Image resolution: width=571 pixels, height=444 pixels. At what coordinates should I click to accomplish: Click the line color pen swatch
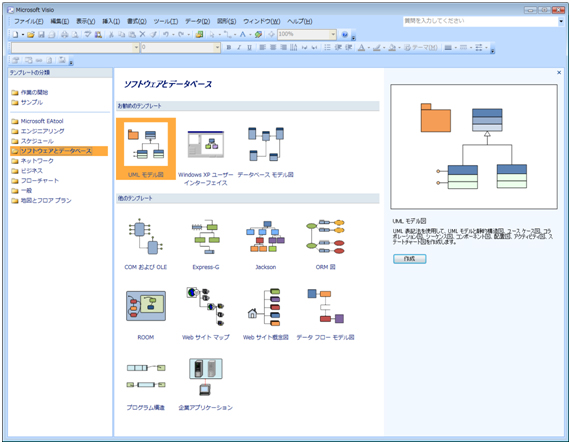377,48
